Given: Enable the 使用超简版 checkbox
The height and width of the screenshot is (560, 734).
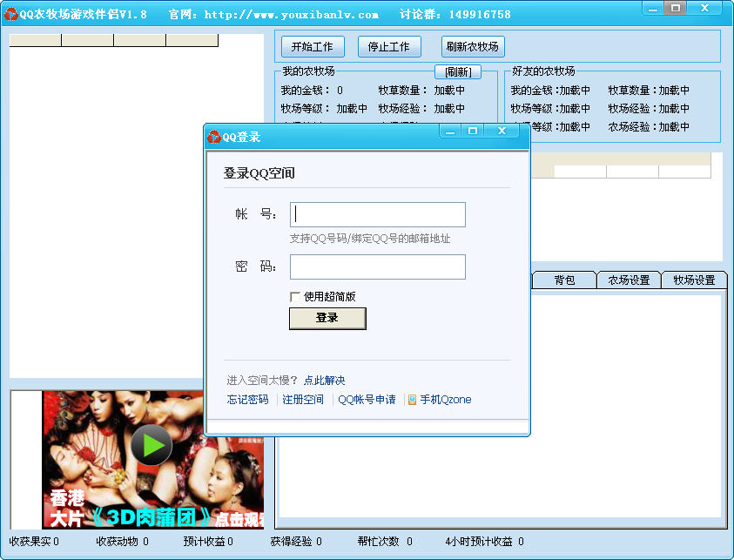Looking at the screenshot, I should click(x=295, y=297).
